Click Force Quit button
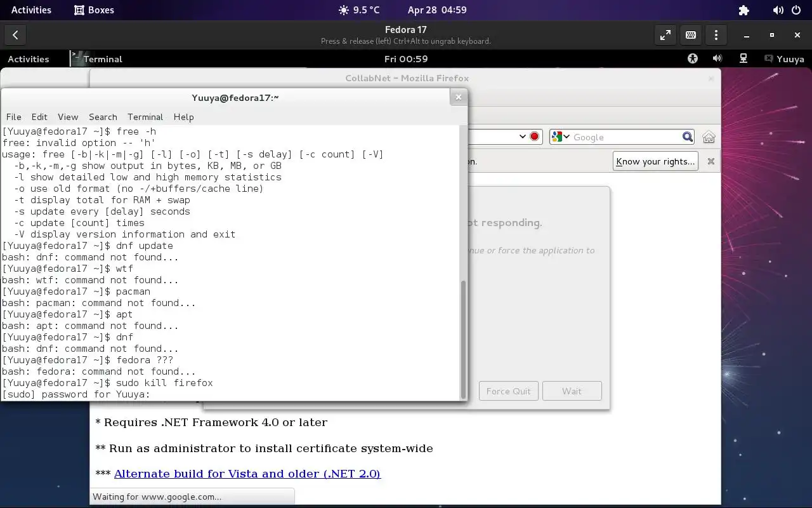The height and width of the screenshot is (508, 812). coord(508,391)
